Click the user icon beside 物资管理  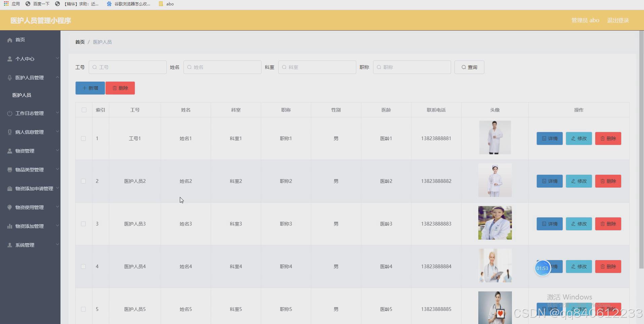pyautogui.click(x=10, y=151)
